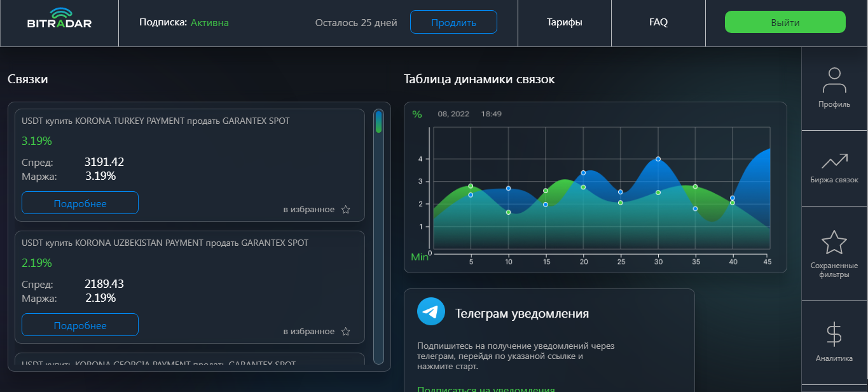This screenshot has width=868, height=392.
Task: Click the green chart point at 25 minutes
Action: click(x=621, y=203)
